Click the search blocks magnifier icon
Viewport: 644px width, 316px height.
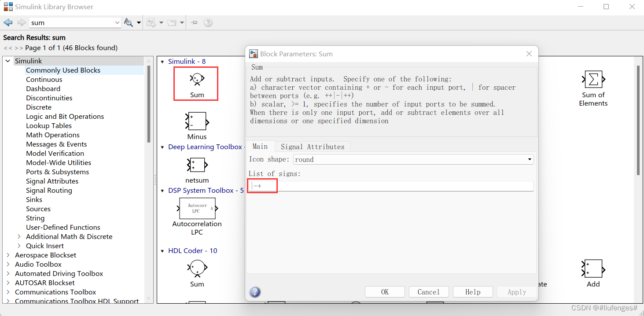[x=129, y=22]
